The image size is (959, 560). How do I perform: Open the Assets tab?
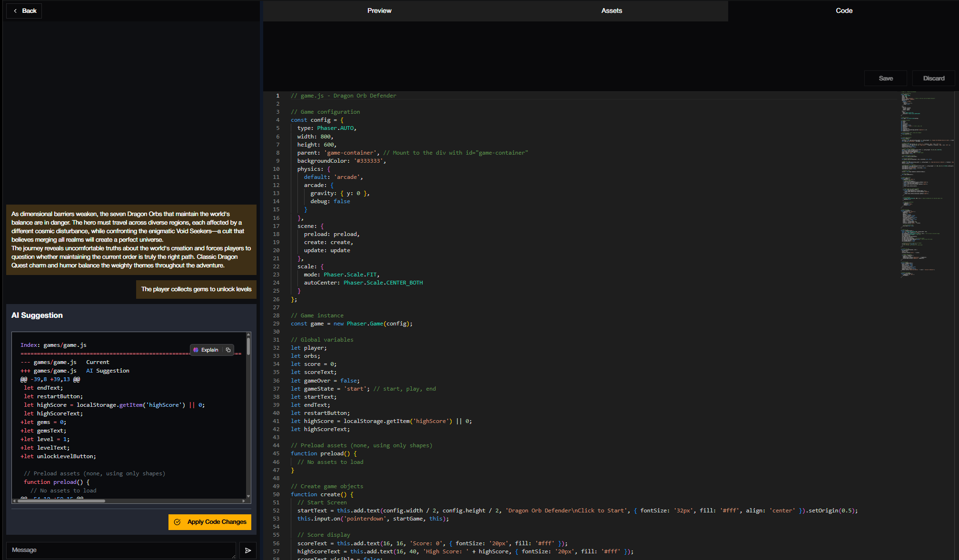tap(611, 10)
